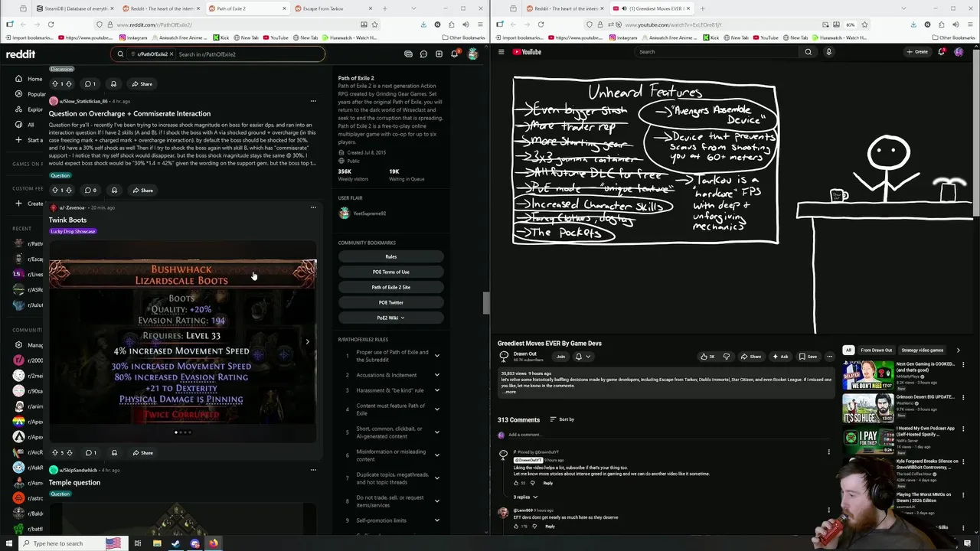Click the YouTube voice search microphone

[x=828, y=52]
